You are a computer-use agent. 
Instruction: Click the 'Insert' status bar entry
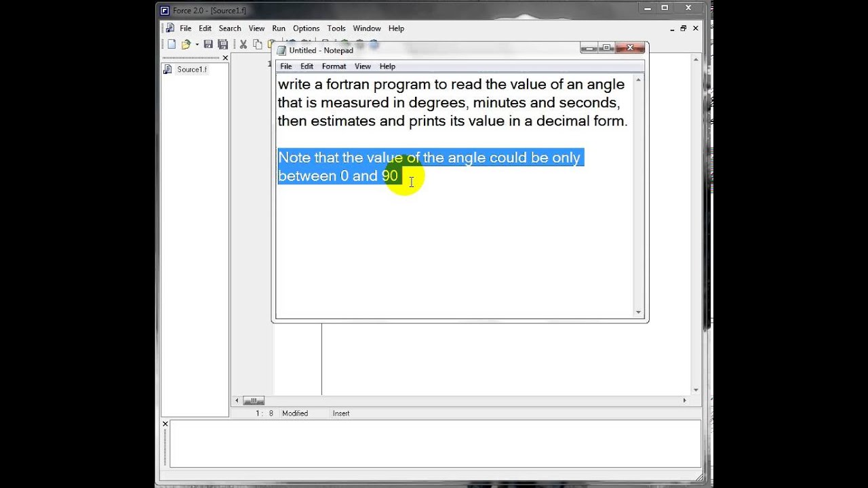341,413
